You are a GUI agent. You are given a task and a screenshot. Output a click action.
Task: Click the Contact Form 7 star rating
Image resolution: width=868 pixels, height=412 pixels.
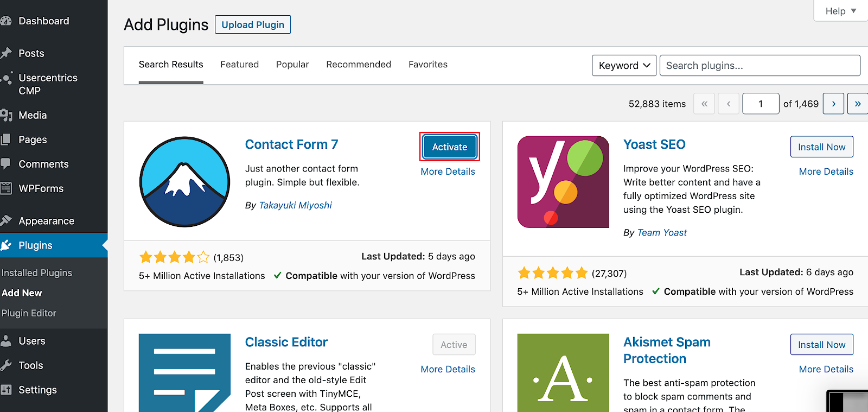[x=174, y=257]
